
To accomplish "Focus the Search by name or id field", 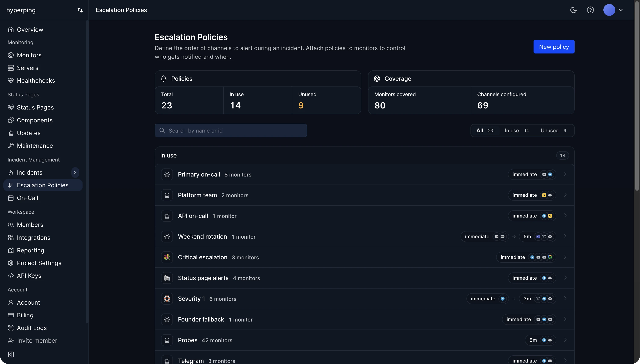I will click(231, 130).
